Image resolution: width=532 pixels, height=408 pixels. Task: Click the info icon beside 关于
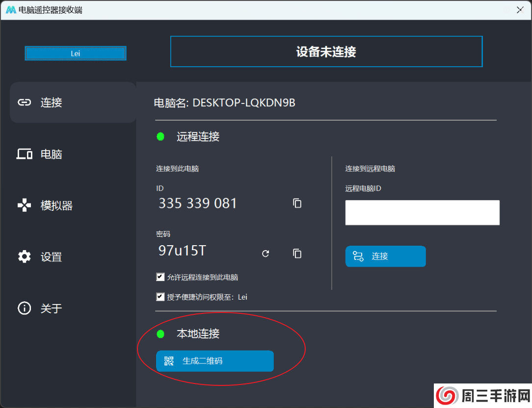[24, 308]
